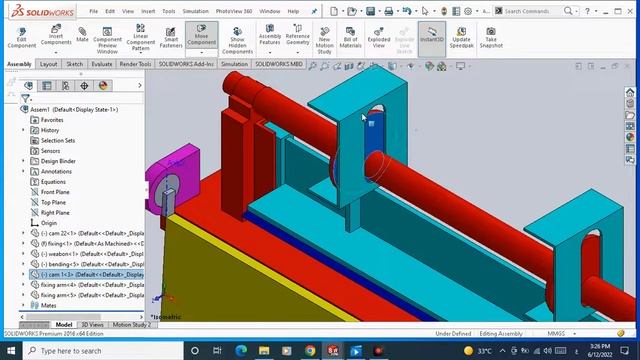This screenshot has height=360, width=640.
Task: Select Origin in the tree
Action: pos(49,223)
